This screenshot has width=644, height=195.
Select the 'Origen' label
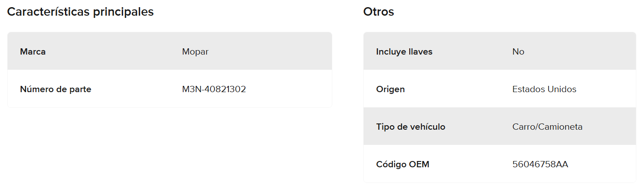click(390, 89)
